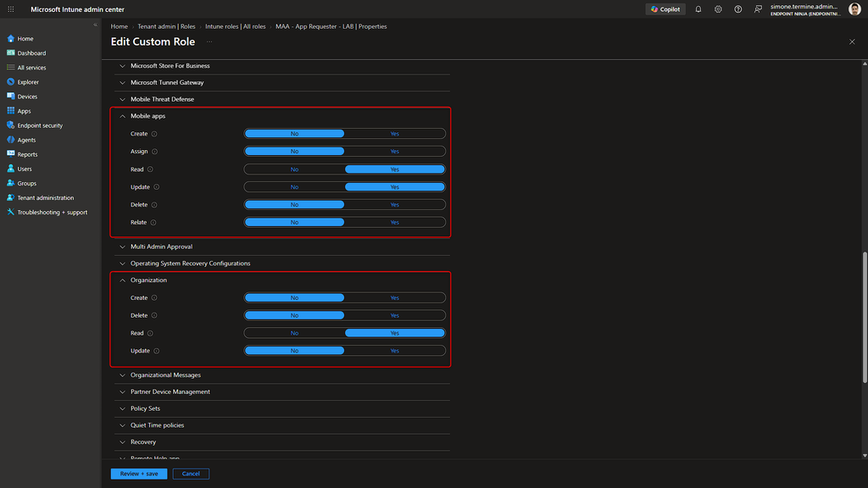868x488 pixels.
Task: Click the Reports sidebar icon
Action: pos(10,154)
